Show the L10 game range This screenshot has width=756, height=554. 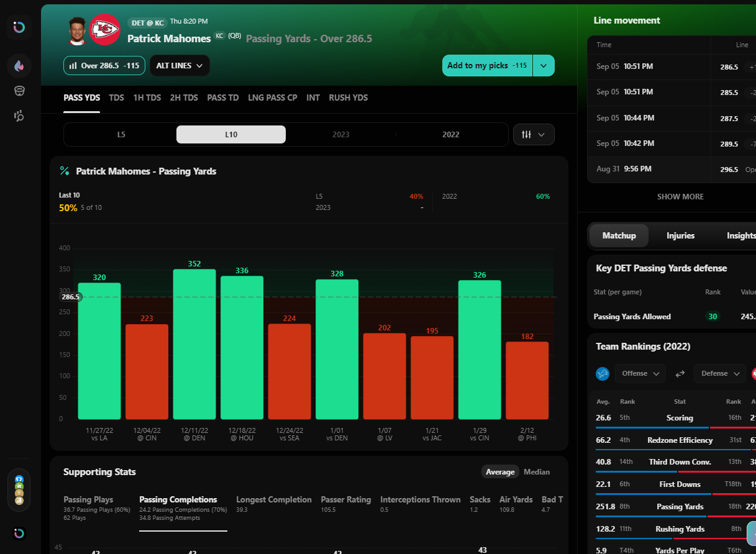(231, 134)
